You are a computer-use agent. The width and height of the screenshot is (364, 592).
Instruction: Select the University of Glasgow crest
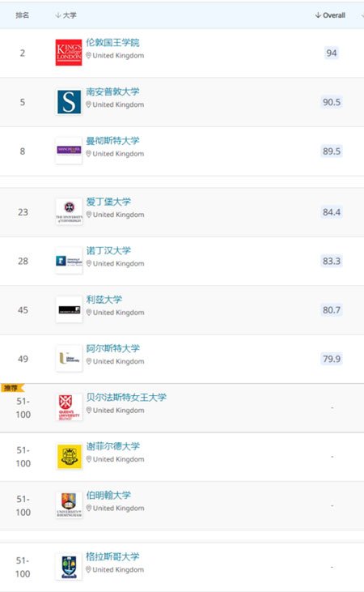(x=69, y=567)
